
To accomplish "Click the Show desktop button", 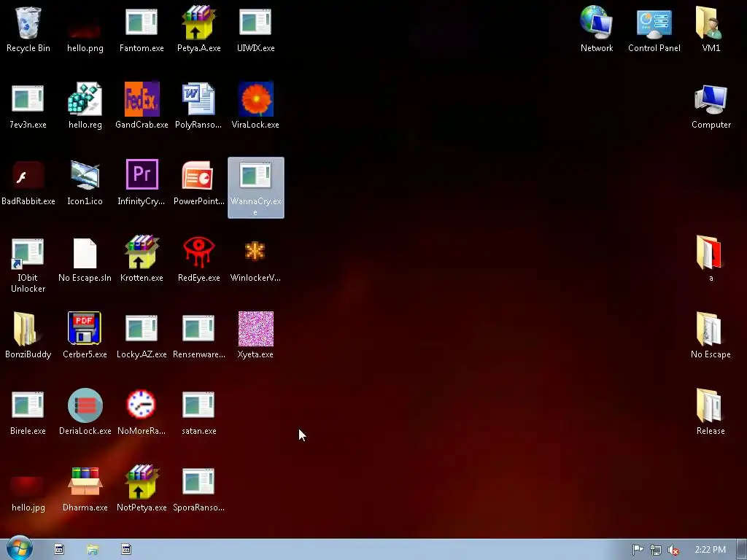I will [742, 550].
